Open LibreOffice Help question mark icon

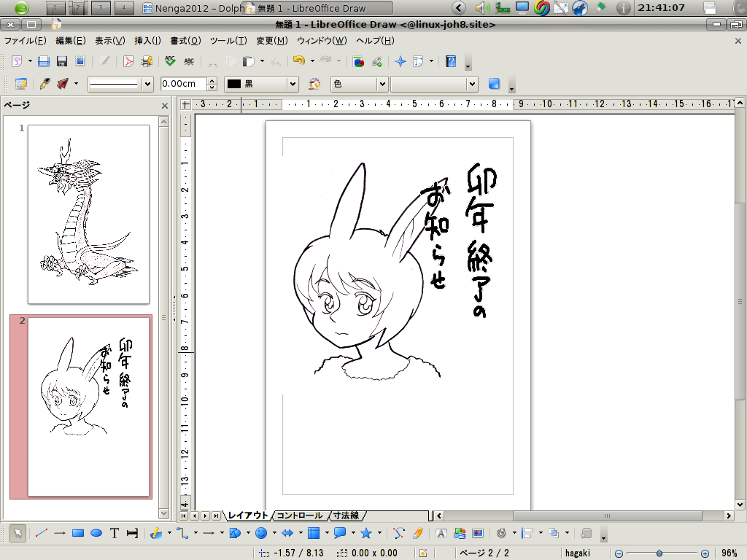pos(451,61)
